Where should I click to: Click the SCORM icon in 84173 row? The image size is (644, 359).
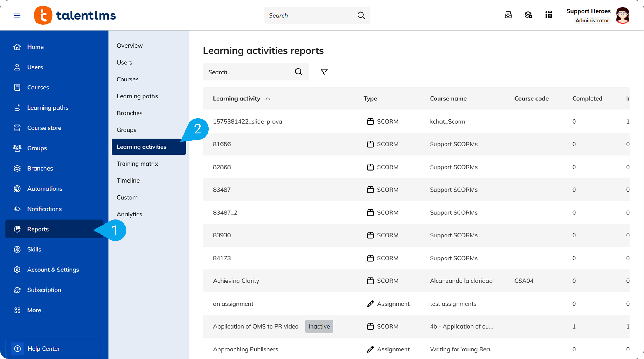coord(370,258)
